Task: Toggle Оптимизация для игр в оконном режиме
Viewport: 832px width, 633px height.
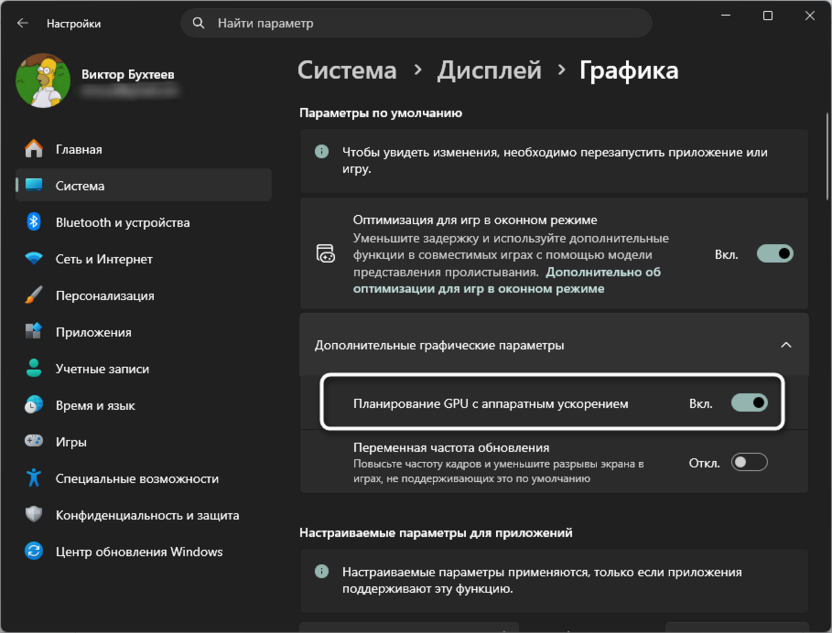Action: [x=775, y=254]
